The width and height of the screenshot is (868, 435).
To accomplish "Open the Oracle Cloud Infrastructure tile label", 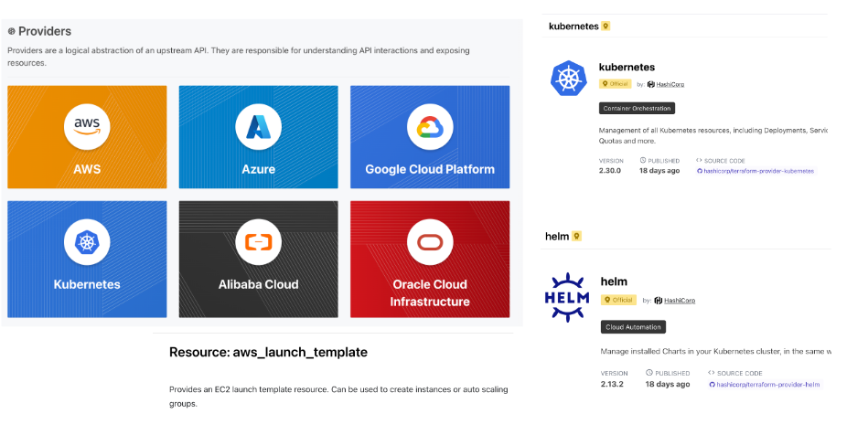I will [x=430, y=292].
